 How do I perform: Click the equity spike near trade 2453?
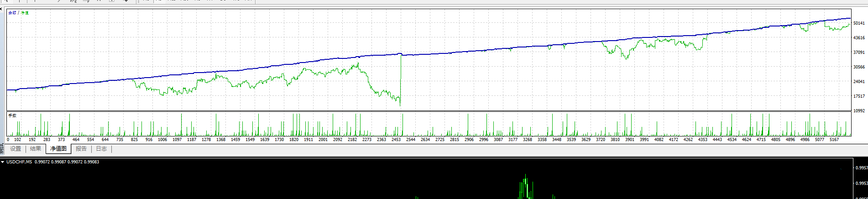point(401,78)
